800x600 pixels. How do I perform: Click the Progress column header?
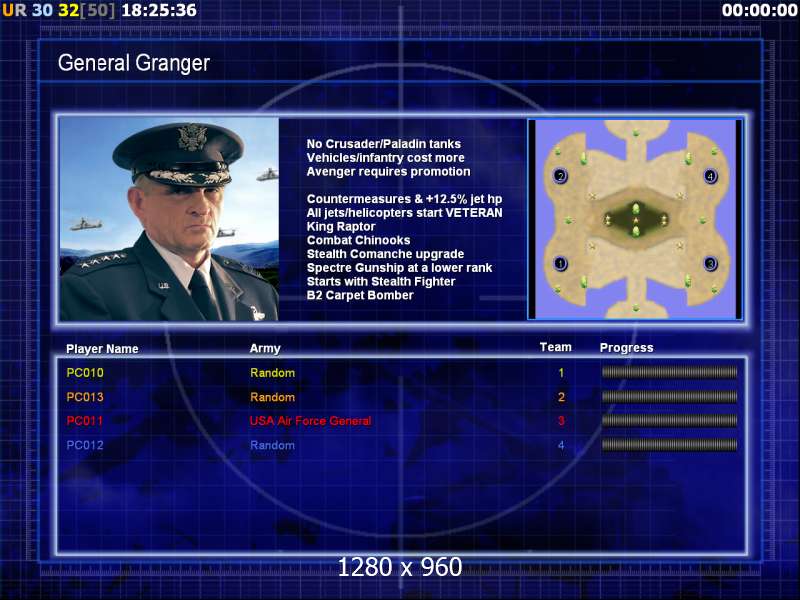click(627, 348)
